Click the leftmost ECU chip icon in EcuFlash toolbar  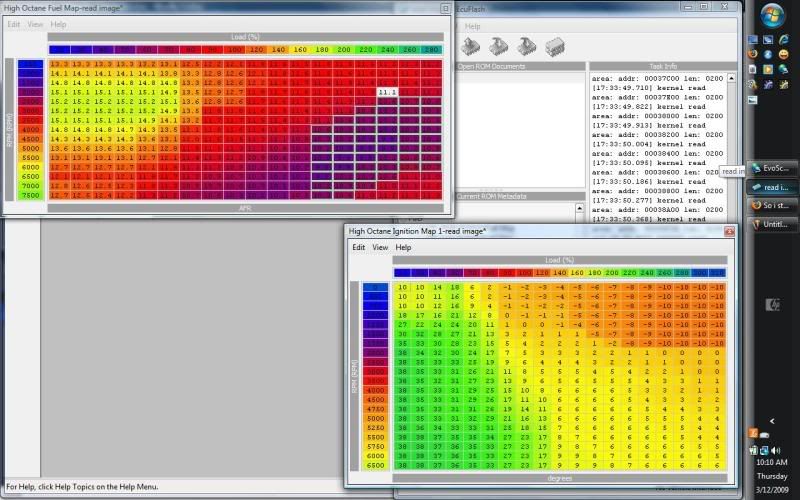click(x=470, y=46)
